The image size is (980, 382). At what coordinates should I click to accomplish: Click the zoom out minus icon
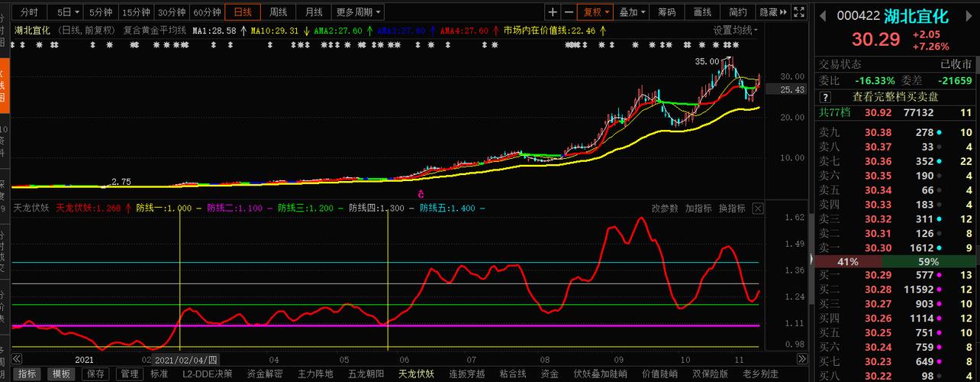[x=569, y=12]
